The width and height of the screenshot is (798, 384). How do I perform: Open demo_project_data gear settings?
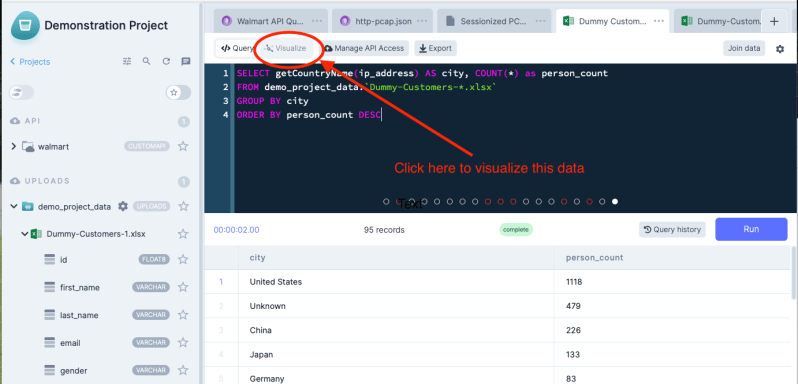pyautogui.click(x=123, y=206)
